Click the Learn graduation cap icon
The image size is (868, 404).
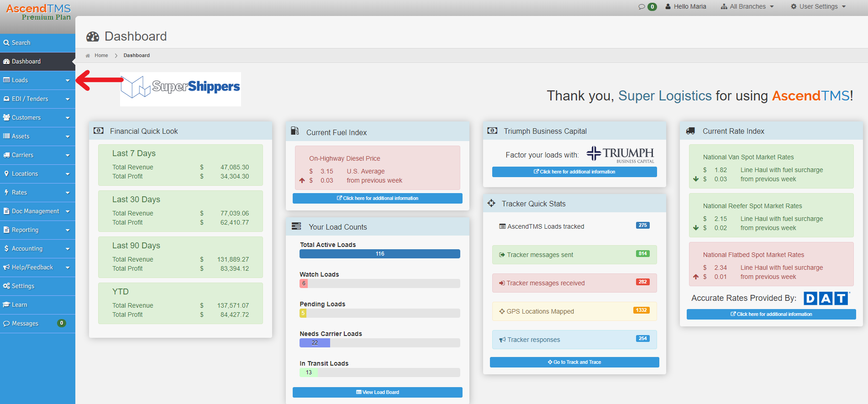point(6,304)
